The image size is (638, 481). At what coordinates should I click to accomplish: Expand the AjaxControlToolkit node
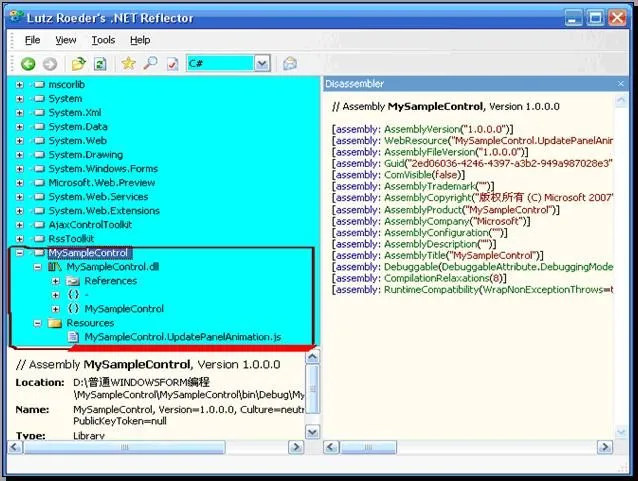(19, 225)
